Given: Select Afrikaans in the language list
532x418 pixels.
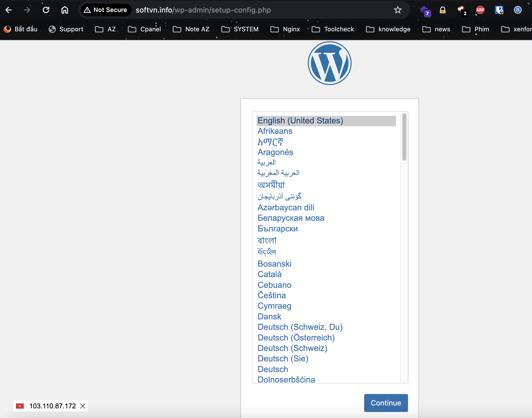Looking at the screenshot, I should (275, 131).
